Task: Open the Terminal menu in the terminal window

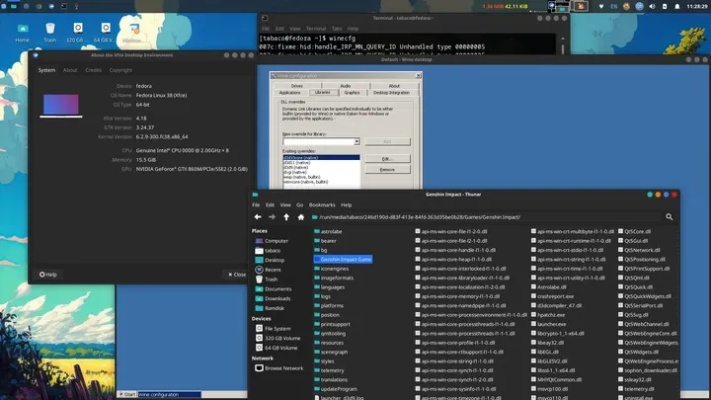Action: pyautogui.click(x=316, y=29)
